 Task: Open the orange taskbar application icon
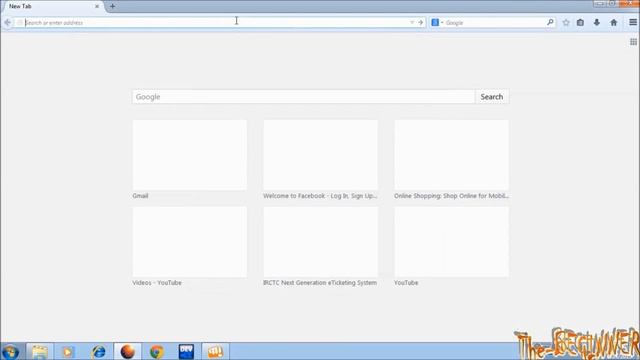[215, 351]
